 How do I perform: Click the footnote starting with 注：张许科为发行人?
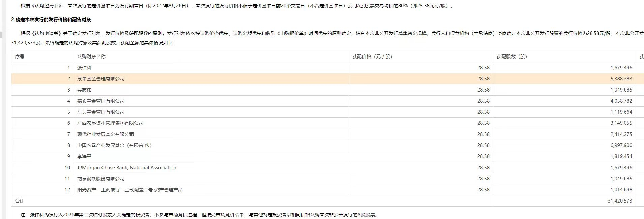pyautogui.click(x=200, y=214)
